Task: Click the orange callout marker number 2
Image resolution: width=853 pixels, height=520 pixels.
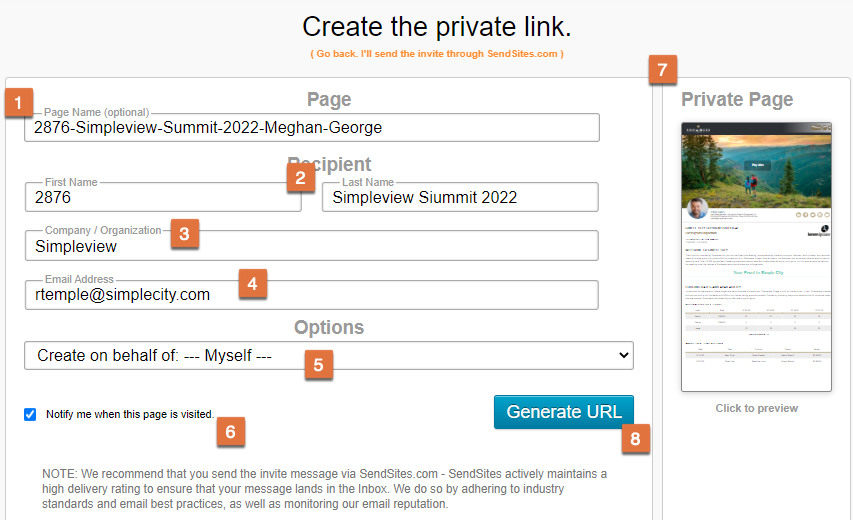Action: pos(301,178)
